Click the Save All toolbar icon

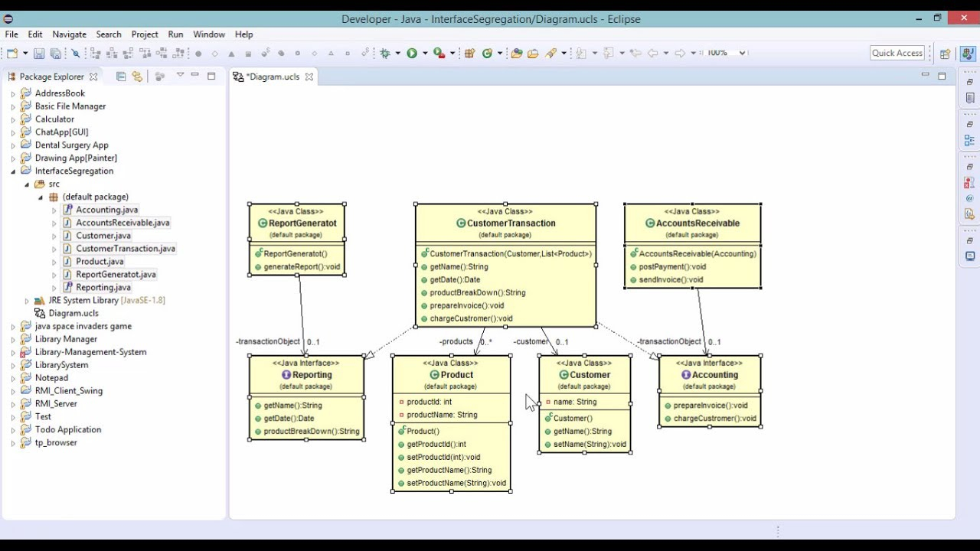click(55, 54)
